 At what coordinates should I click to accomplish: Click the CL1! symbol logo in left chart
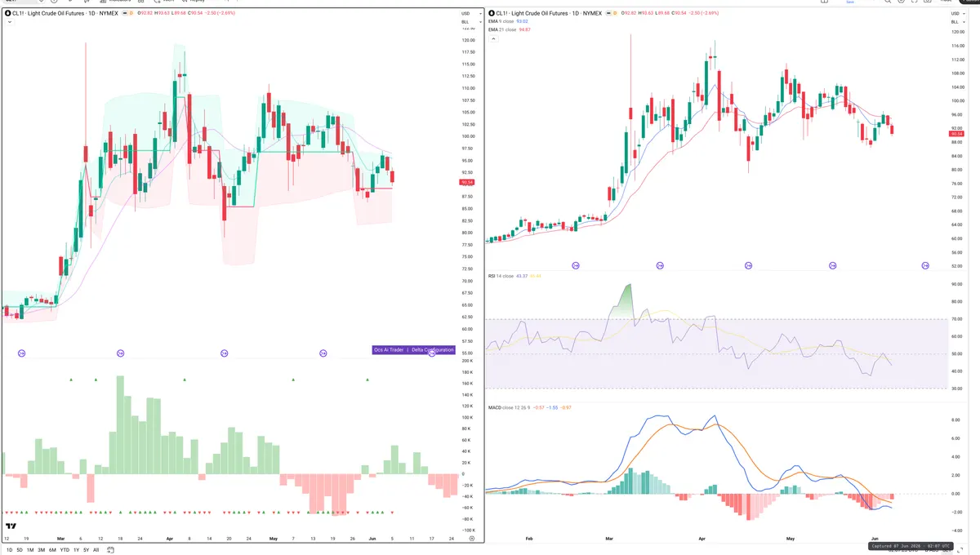(7, 14)
